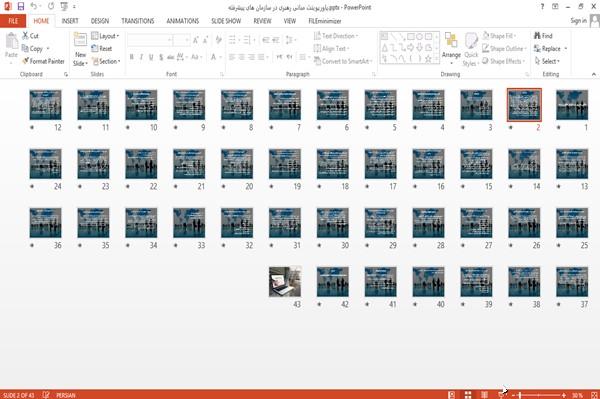Expand the Select dropdown in Editing
600x399 pixels.
(547, 61)
